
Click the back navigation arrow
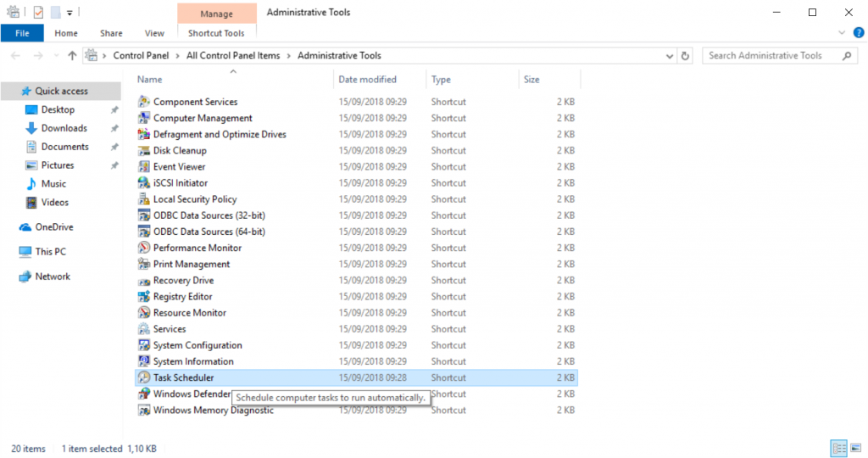[x=15, y=55]
